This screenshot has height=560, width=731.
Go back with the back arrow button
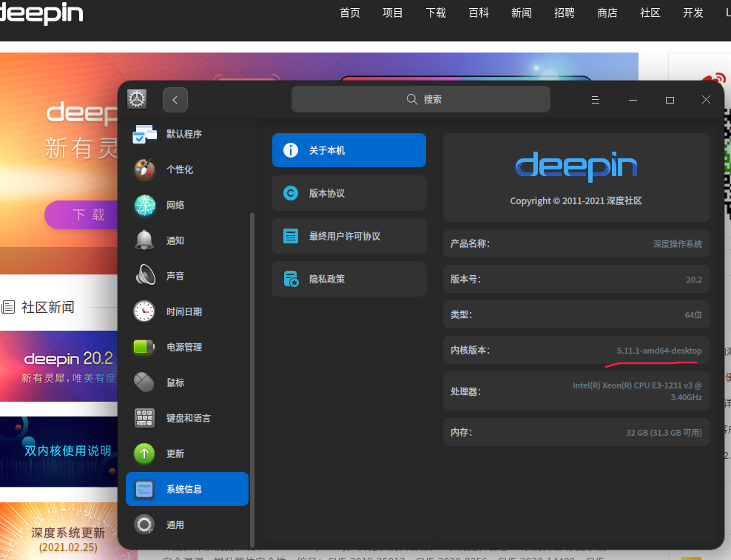coord(175,100)
